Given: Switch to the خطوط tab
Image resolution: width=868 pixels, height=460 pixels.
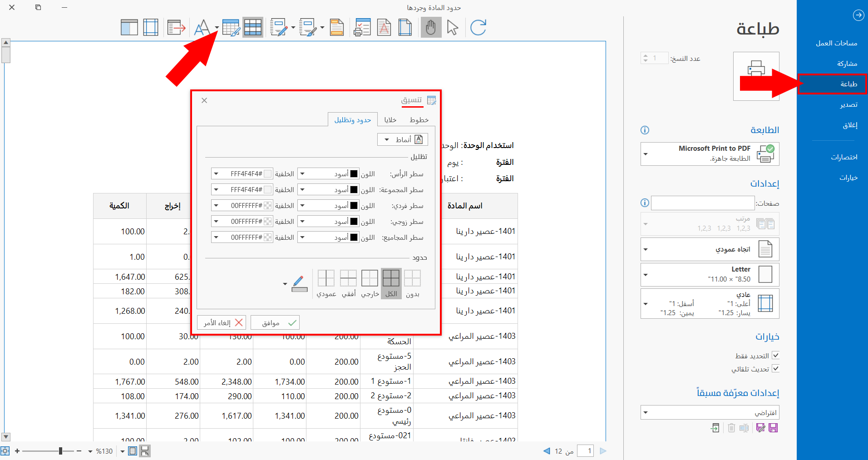Looking at the screenshot, I should click(x=419, y=120).
